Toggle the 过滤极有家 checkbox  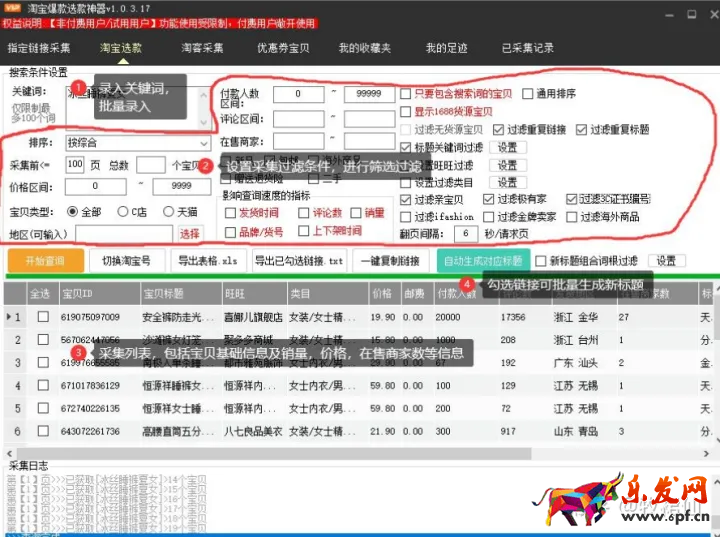489,199
